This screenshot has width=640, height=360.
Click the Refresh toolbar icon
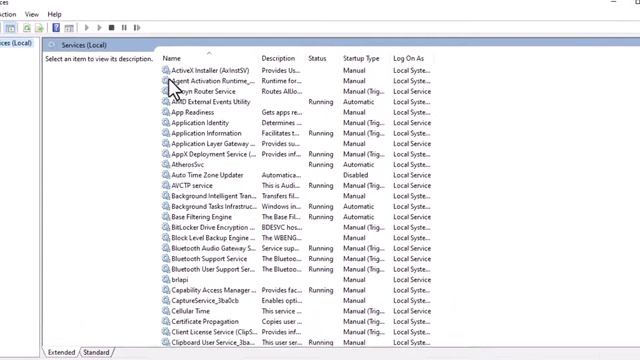27,28
